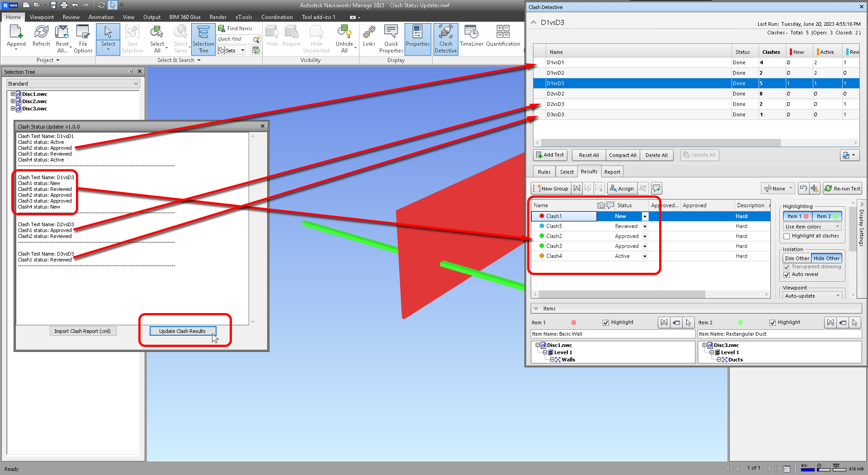Click the Delete All button
Viewport: 868px width, 475px height.
pyautogui.click(x=656, y=155)
